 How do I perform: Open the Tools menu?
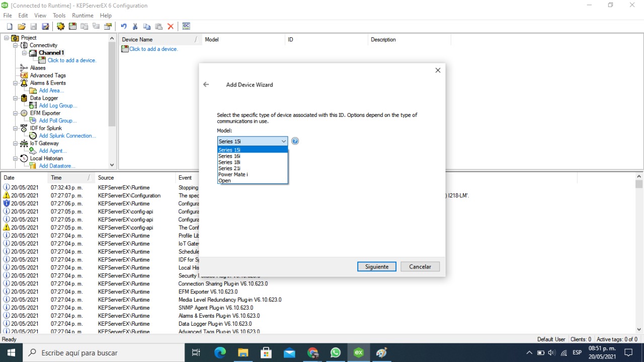[x=59, y=15]
